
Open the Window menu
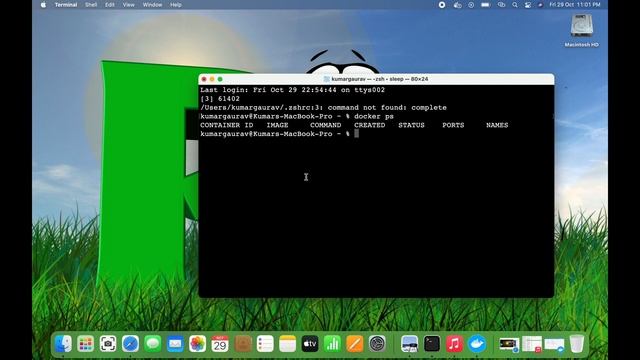point(152,5)
